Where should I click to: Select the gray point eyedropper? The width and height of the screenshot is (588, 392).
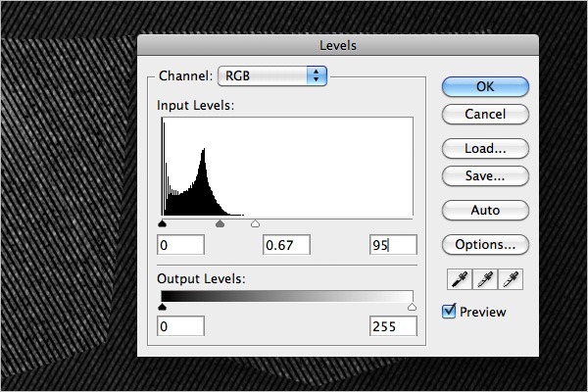click(485, 279)
